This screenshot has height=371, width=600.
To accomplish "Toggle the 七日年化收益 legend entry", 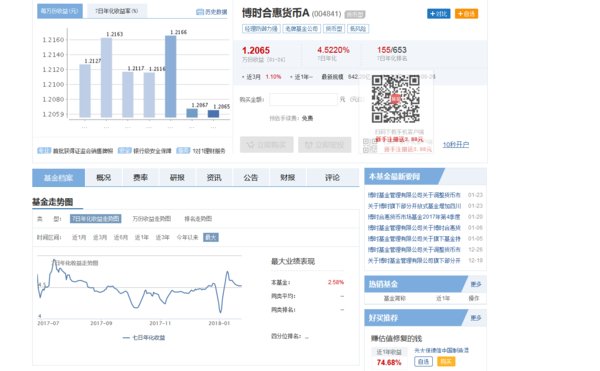I will point(144,338).
